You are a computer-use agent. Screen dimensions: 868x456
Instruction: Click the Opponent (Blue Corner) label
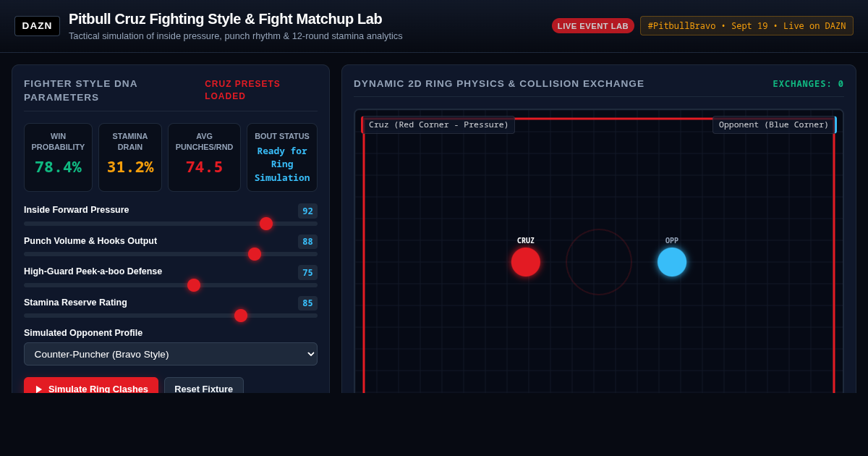pyautogui.click(x=774, y=124)
